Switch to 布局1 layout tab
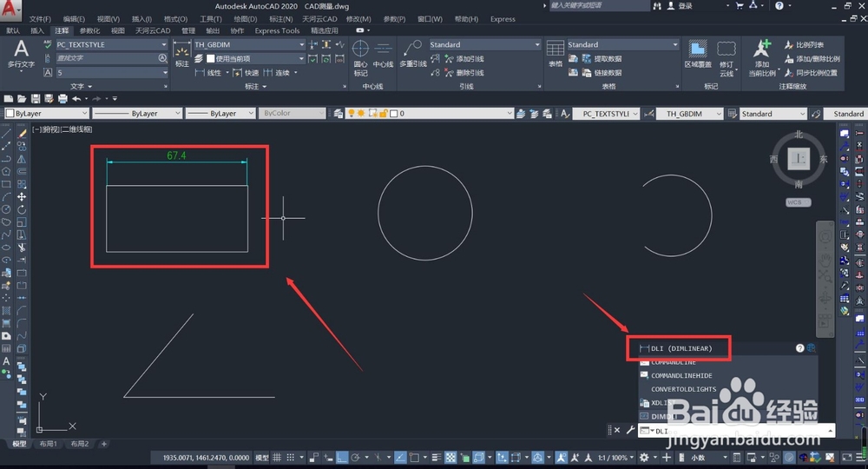 (48, 444)
